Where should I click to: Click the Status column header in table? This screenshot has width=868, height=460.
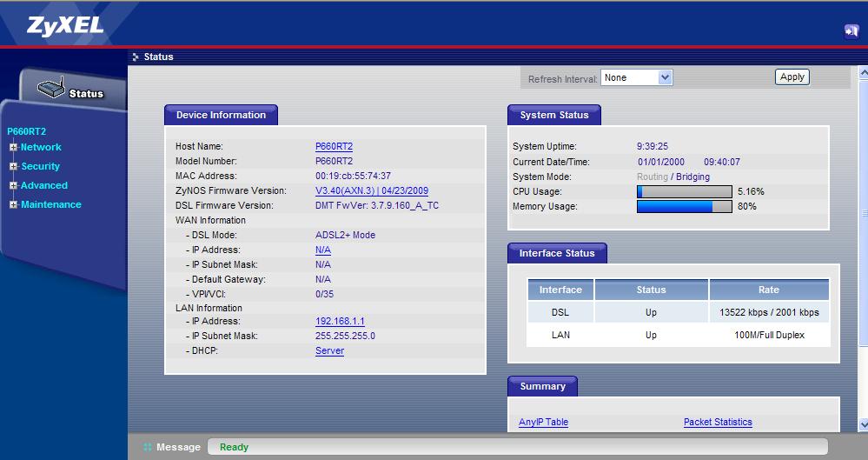[651, 290]
